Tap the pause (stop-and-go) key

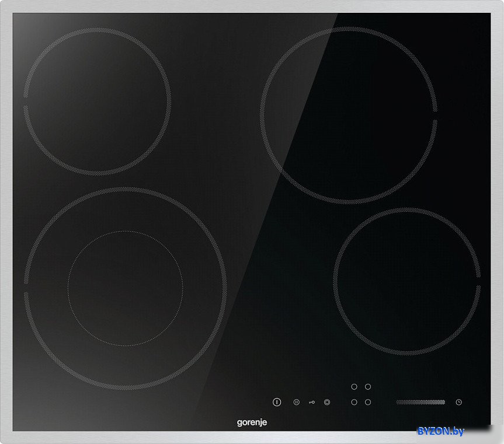[x=296, y=402]
